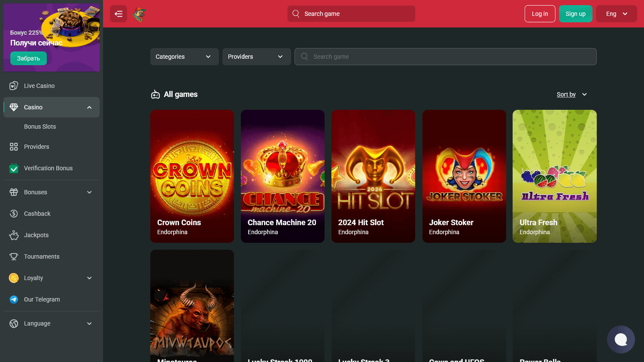The image size is (644, 362).
Task: Click the Sign up button
Action: (575, 13)
